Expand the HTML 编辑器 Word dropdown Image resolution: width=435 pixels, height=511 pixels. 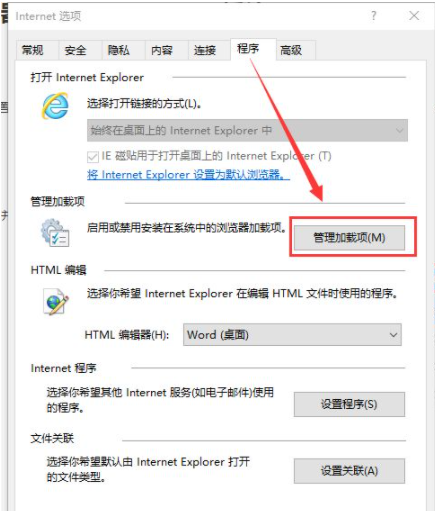pos(292,335)
